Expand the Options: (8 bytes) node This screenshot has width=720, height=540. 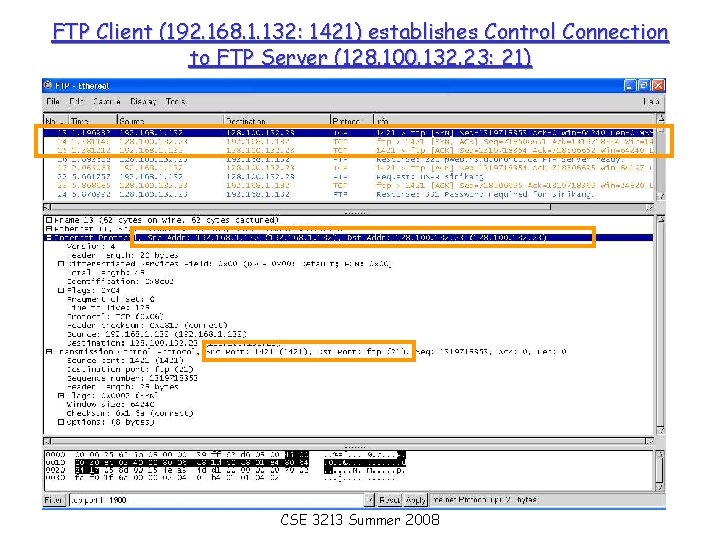61,422
